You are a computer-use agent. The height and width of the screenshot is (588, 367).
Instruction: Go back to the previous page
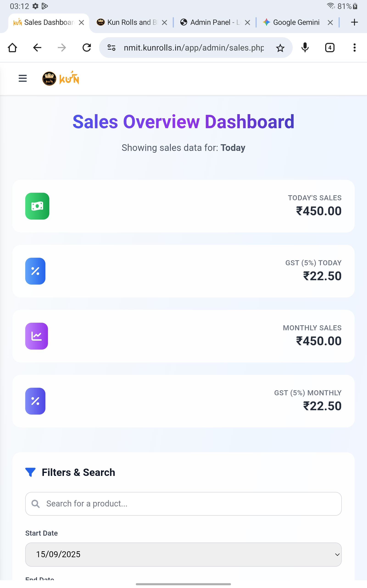pyautogui.click(x=37, y=48)
